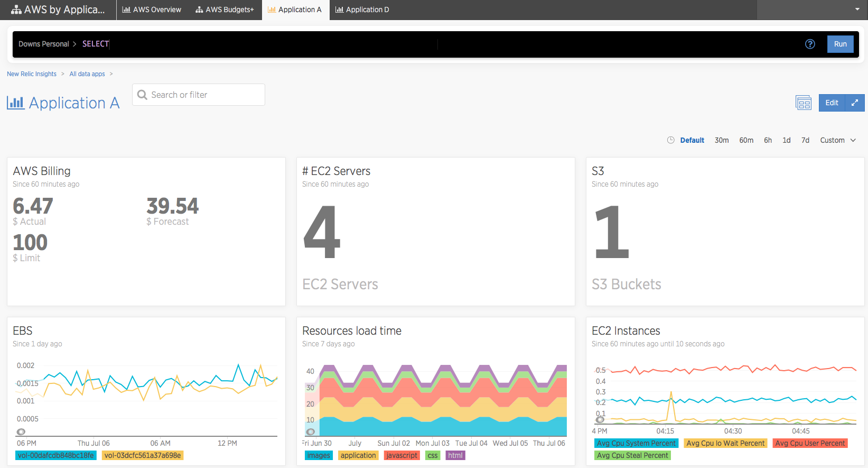Expand dashboard to fullscreen with arrows icon
This screenshot has width=868, height=468.
855,103
